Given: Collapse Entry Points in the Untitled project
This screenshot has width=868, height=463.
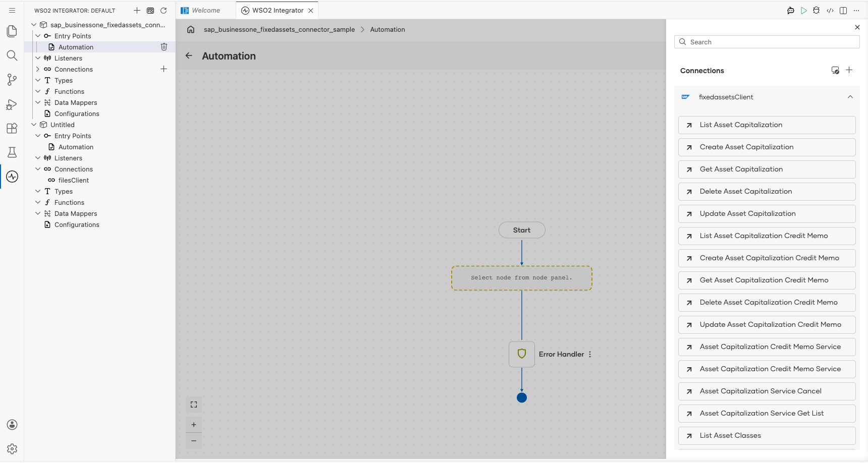Looking at the screenshot, I should click(38, 136).
